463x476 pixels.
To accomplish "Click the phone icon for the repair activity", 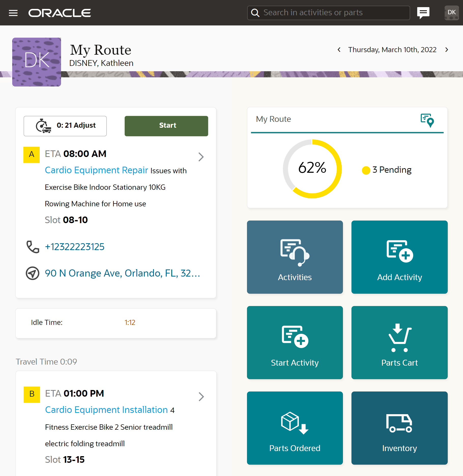I will pos(32,246).
